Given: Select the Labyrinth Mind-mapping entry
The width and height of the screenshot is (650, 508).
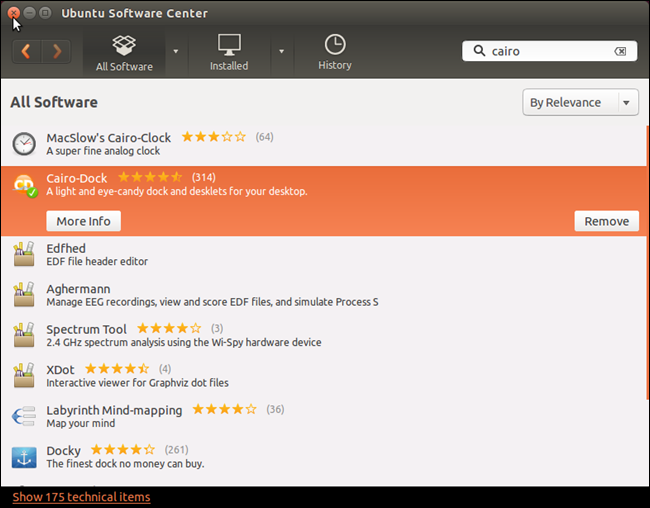Looking at the screenshot, I should (x=323, y=416).
